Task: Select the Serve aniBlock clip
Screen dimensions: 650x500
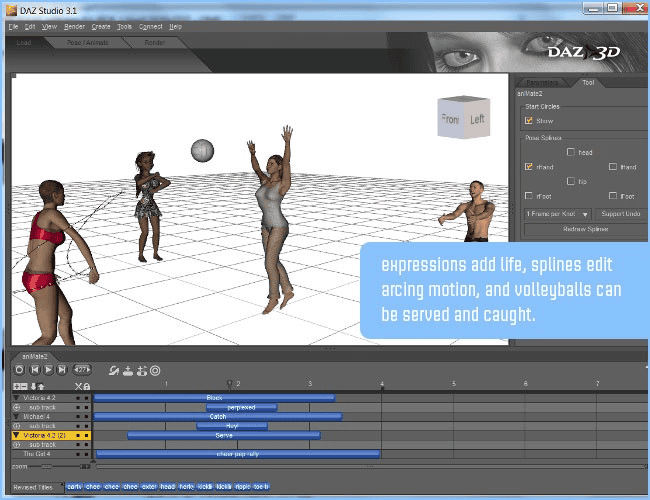Action: [x=224, y=435]
